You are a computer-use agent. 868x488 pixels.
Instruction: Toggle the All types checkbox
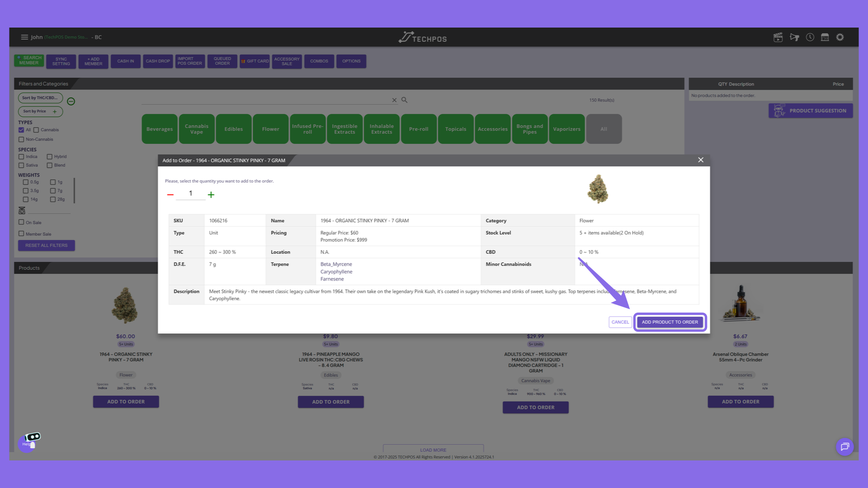click(x=21, y=130)
